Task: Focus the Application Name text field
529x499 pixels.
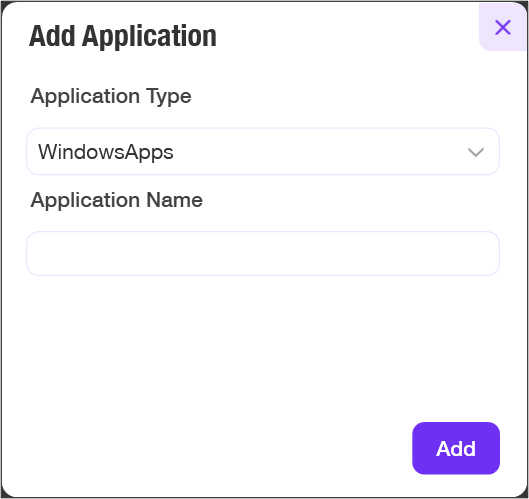Action: click(x=263, y=253)
